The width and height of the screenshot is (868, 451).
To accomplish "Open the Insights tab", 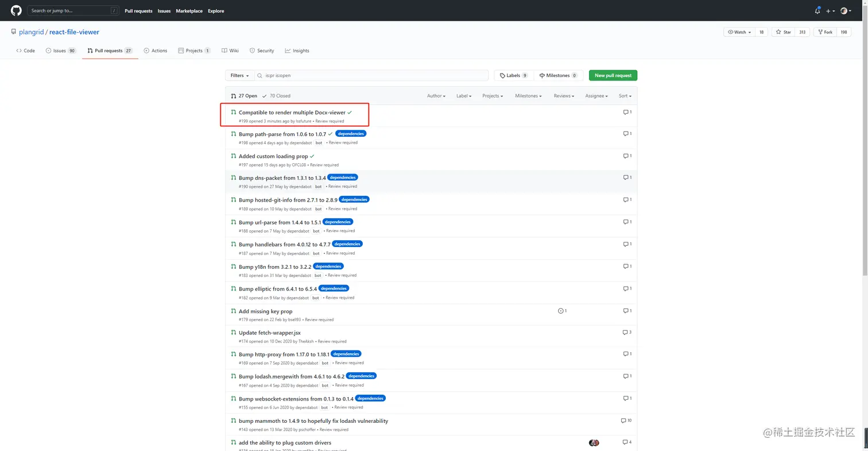I will coord(297,51).
